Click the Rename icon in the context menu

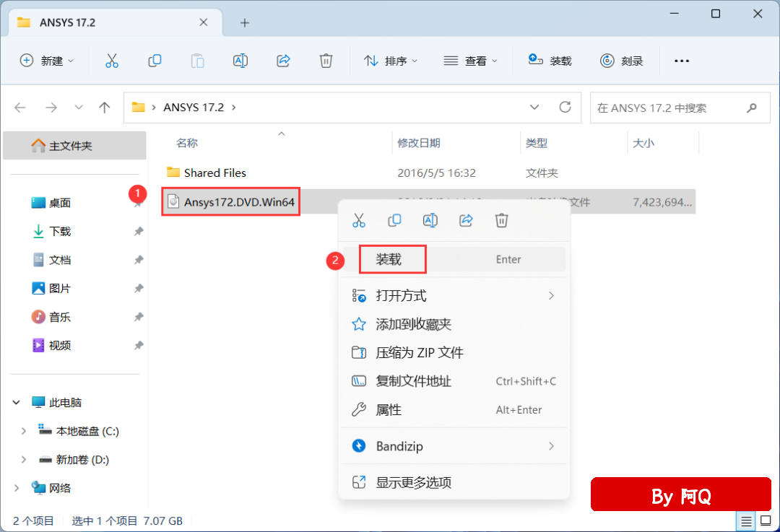(430, 220)
